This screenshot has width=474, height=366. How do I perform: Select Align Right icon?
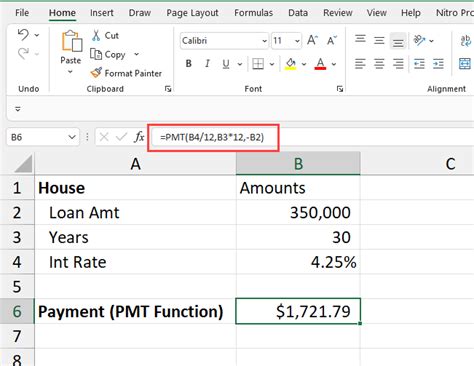398,63
